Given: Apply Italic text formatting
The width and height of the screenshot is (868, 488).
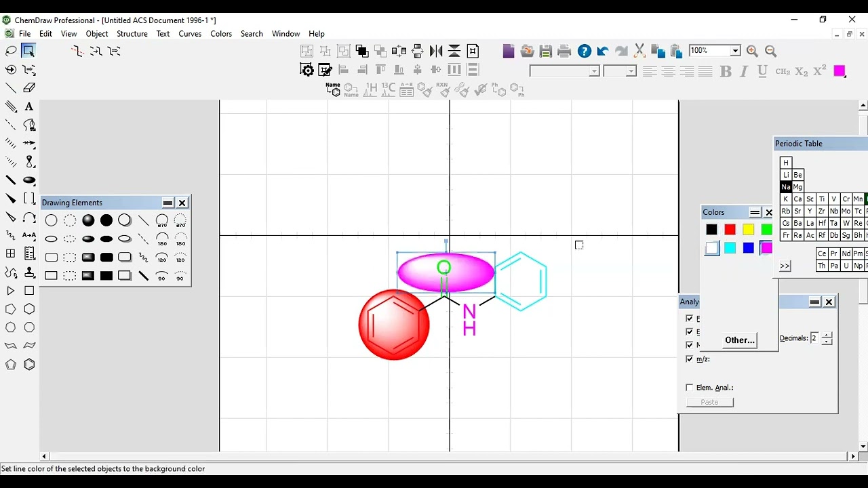Looking at the screenshot, I should point(744,71).
